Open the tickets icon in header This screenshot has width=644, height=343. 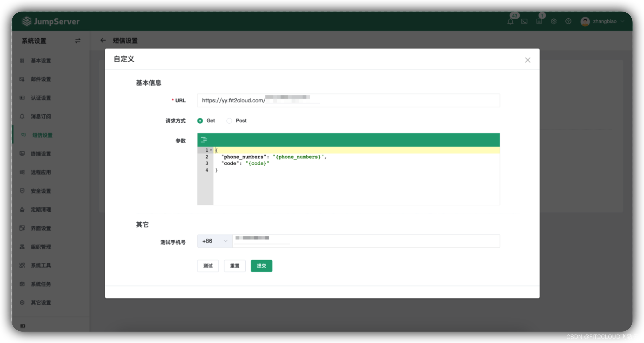point(539,22)
